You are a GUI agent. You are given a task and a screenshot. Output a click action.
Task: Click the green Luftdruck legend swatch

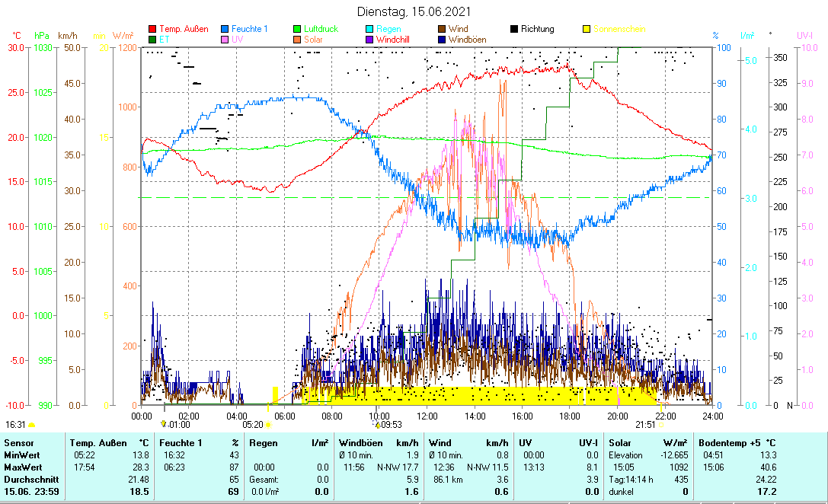297,29
